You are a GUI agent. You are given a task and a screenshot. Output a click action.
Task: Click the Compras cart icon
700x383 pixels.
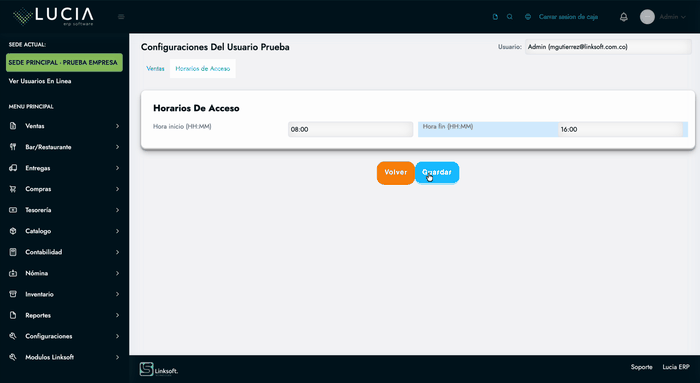[x=13, y=189]
